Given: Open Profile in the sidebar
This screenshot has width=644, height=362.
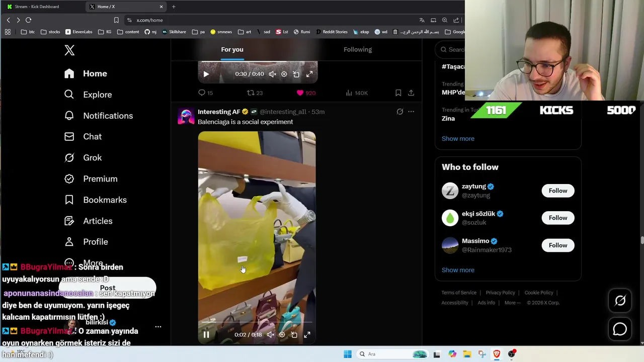Looking at the screenshot, I should click(87, 242).
